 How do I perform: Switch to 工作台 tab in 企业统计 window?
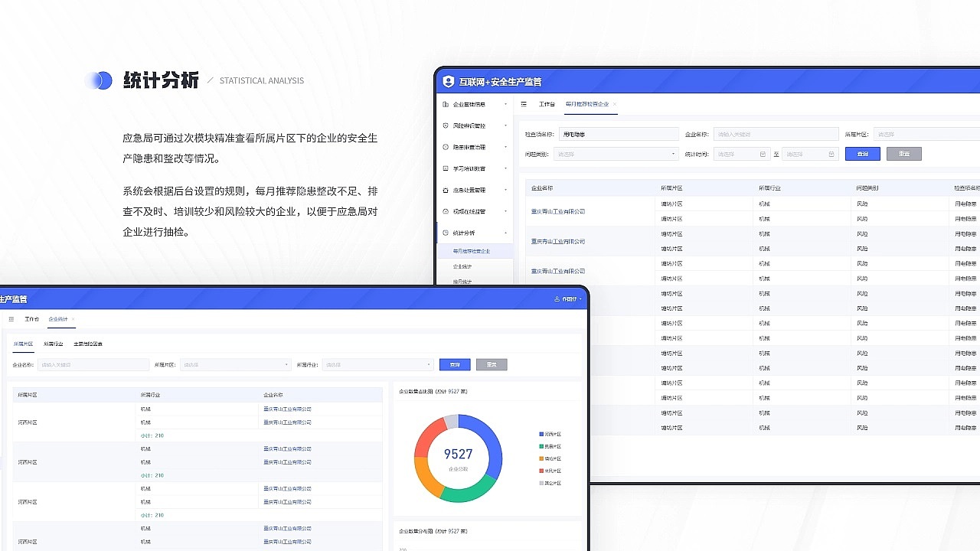coord(31,319)
